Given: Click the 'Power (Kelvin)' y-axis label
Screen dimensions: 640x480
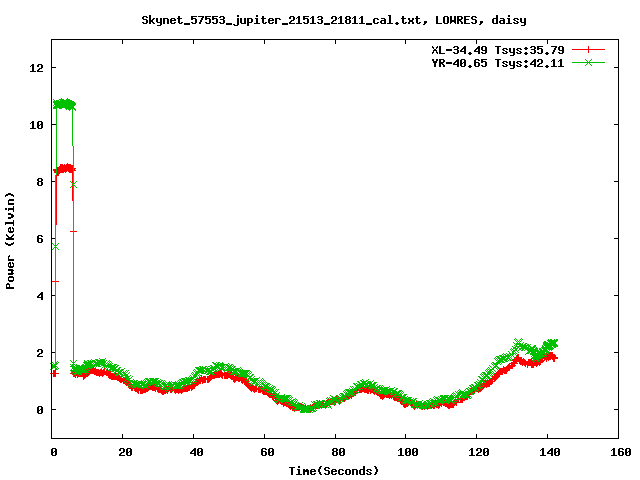Looking at the screenshot, I should pos(10,241).
